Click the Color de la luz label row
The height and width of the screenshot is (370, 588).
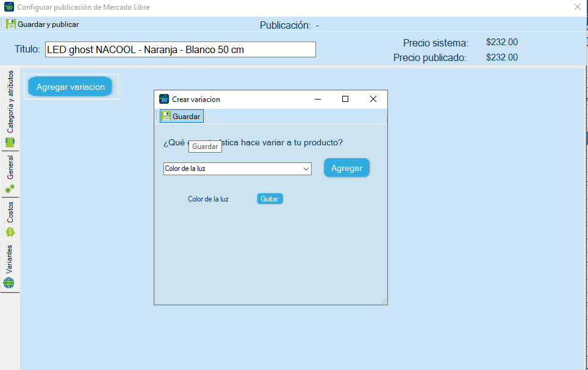pos(208,199)
